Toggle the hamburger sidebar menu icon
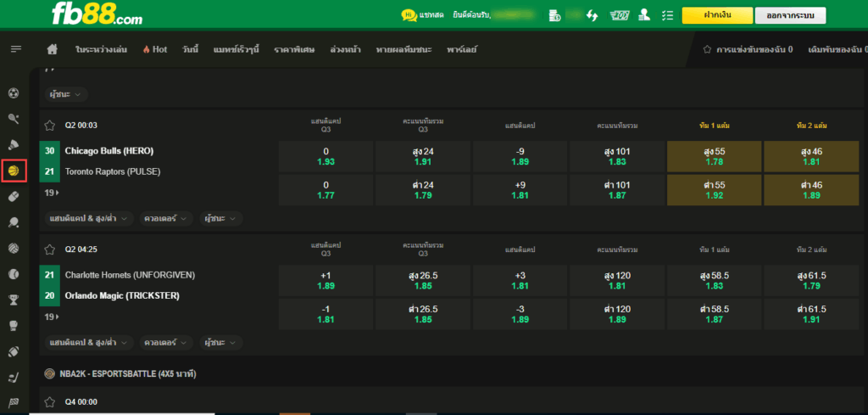The width and height of the screenshot is (868, 415). pyautogui.click(x=16, y=49)
